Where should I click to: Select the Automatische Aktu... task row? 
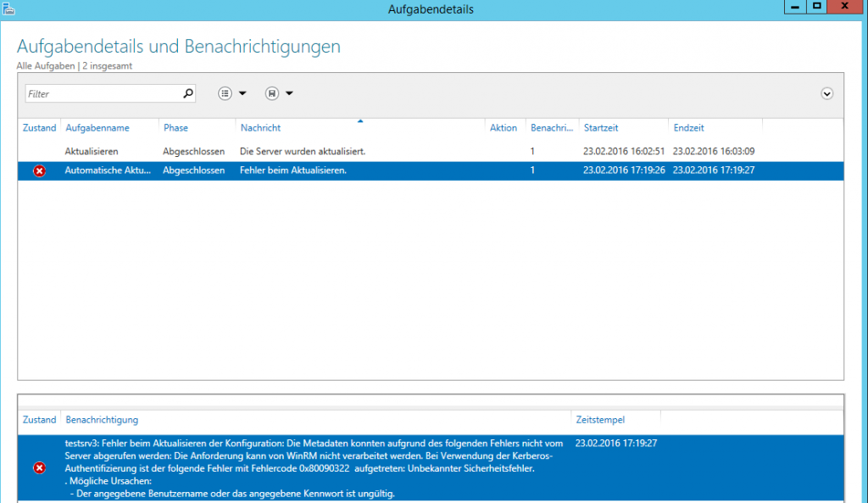(431, 170)
